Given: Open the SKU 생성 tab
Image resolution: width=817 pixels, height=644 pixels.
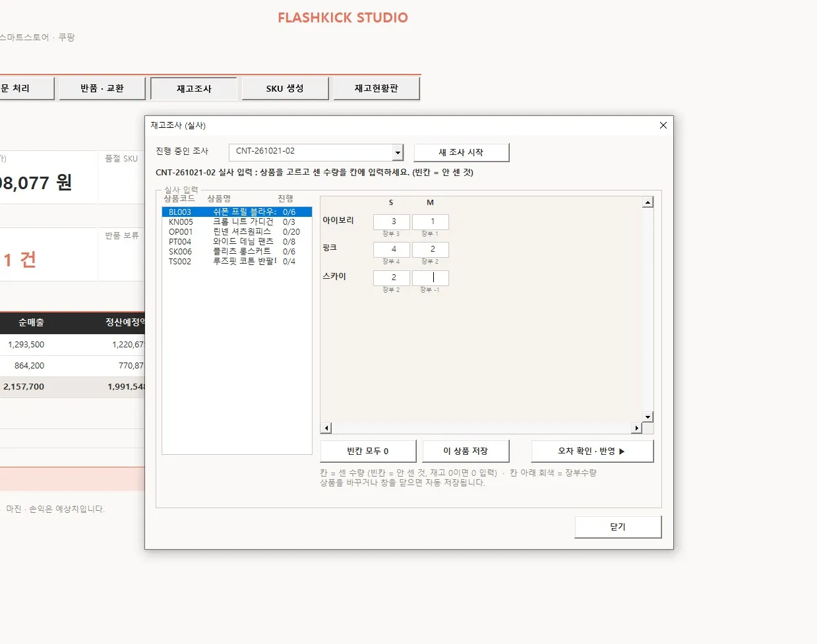Looking at the screenshot, I should tap(285, 88).
